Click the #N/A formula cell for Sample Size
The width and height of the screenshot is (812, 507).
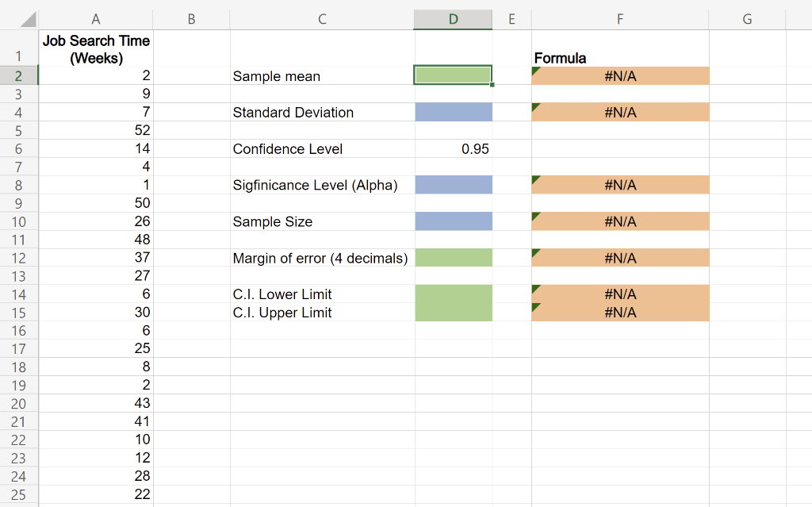tap(620, 221)
